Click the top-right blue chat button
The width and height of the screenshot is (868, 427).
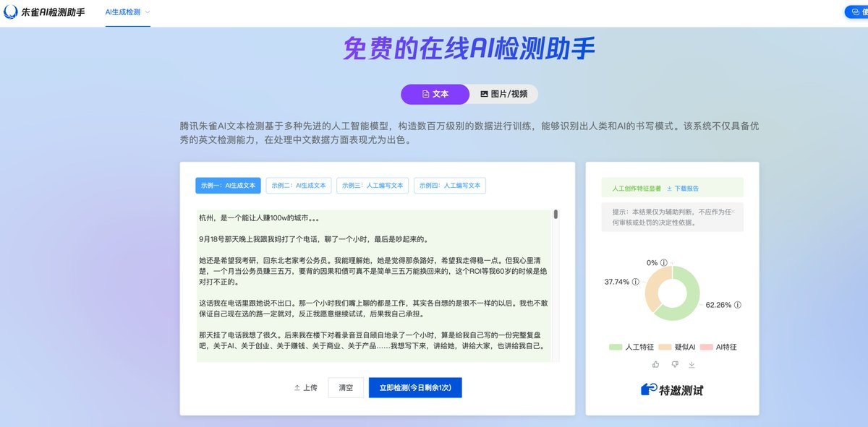[x=856, y=12]
